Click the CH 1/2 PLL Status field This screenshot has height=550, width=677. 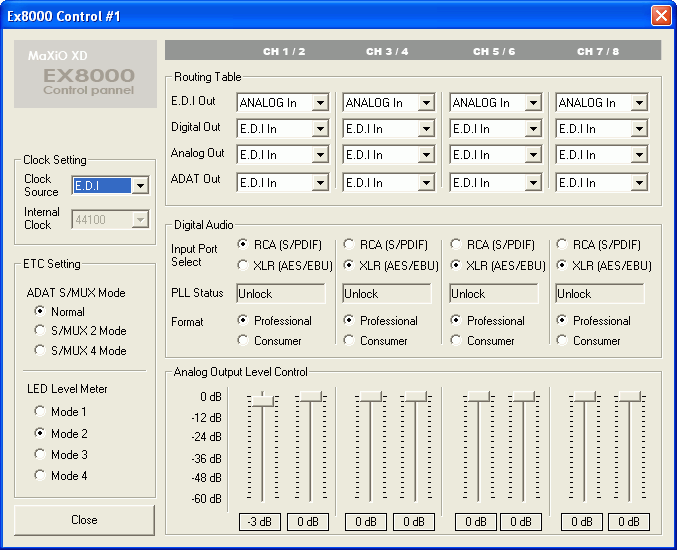[x=281, y=294]
